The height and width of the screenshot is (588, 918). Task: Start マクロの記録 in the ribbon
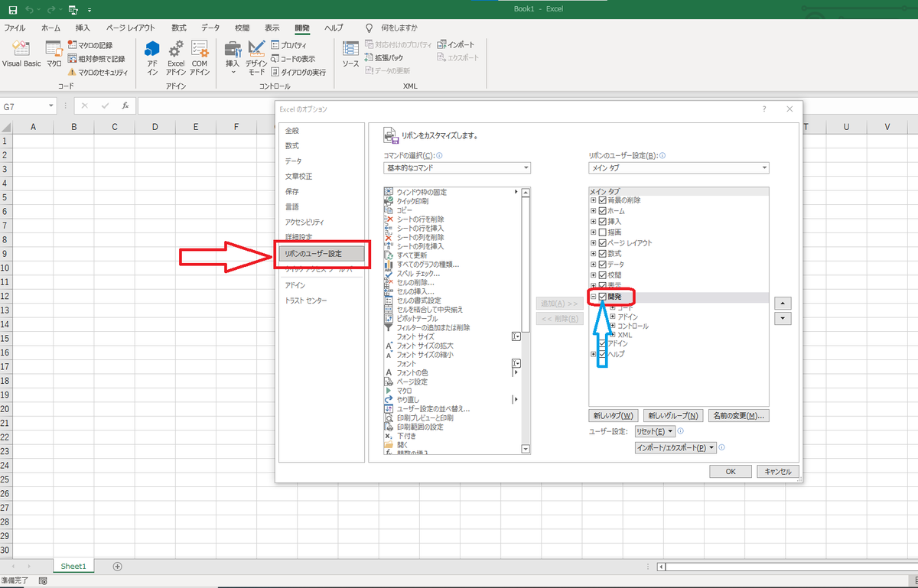click(x=90, y=45)
